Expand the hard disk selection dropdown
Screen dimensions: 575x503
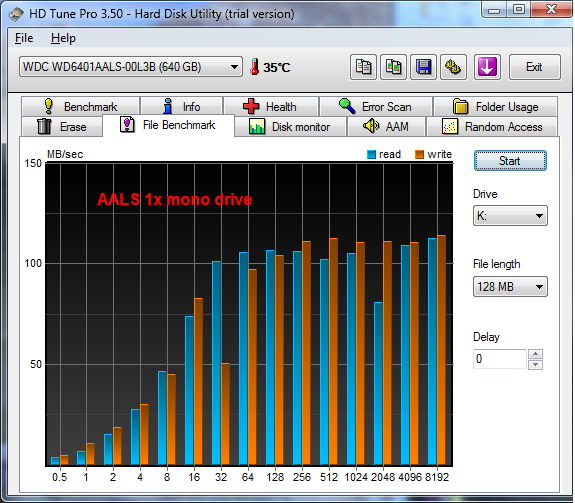coord(131,67)
